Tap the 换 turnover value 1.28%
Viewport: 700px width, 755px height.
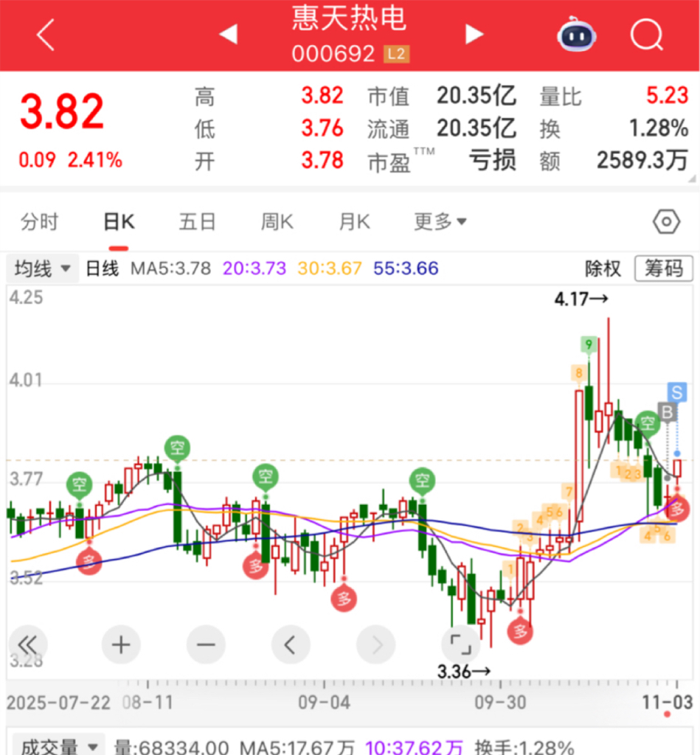[x=659, y=128]
